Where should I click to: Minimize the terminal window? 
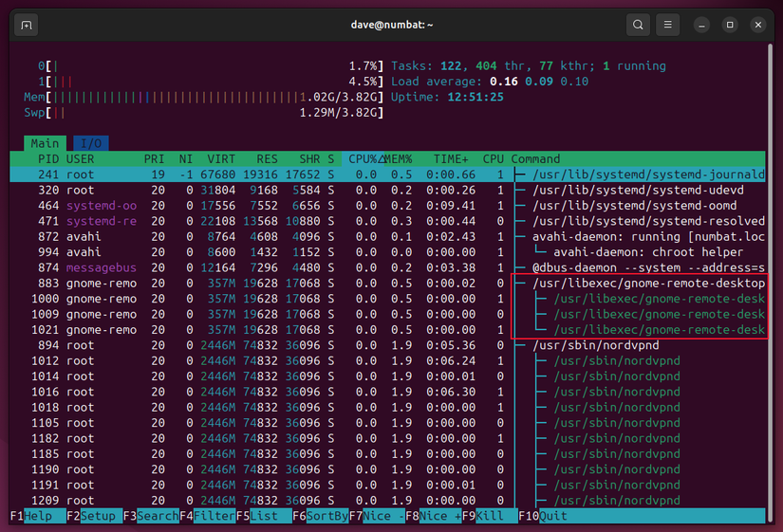point(702,25)
